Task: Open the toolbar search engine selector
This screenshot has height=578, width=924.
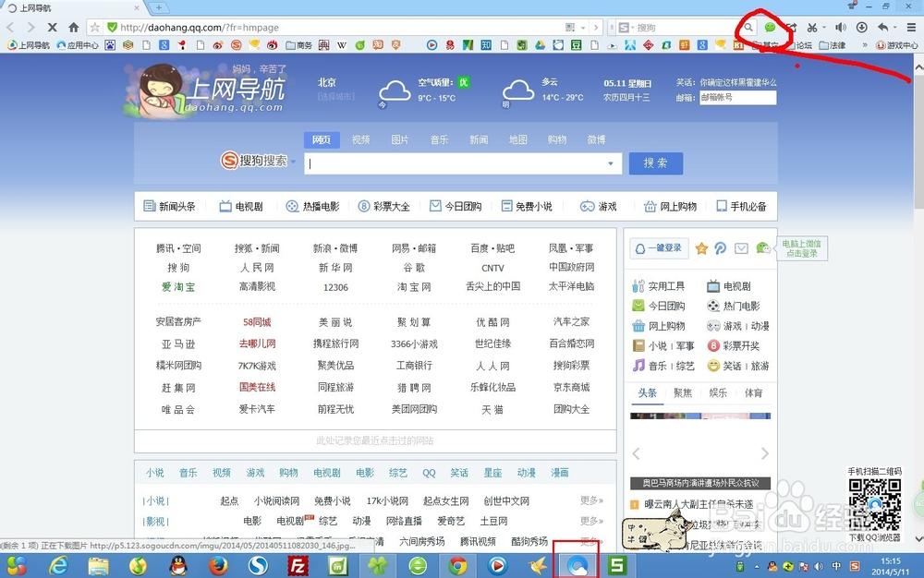Action: pos(625,27)
